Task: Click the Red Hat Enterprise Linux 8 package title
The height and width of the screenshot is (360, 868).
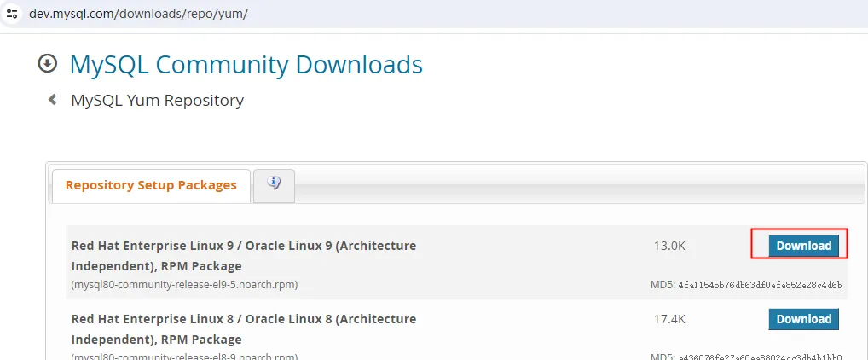Action: (244, 329)
